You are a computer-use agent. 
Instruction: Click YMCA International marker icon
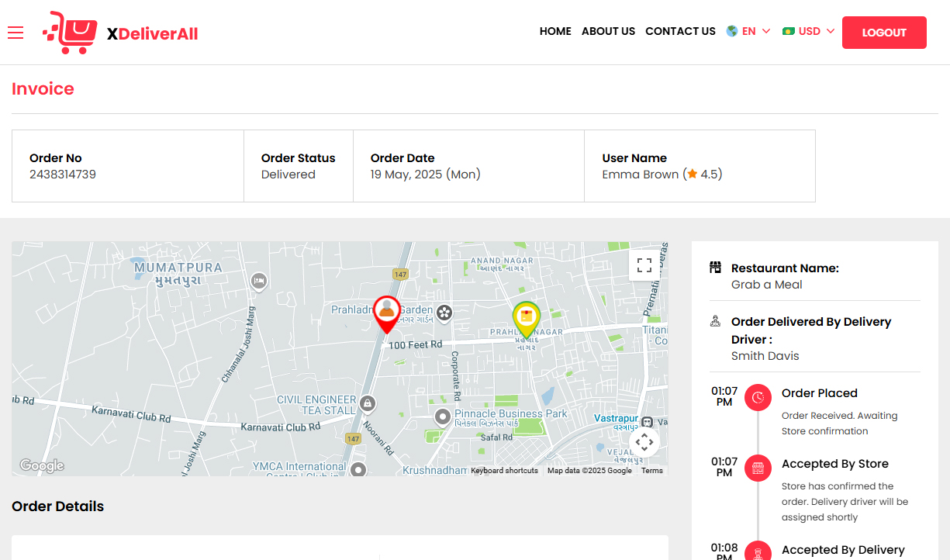[358, 468]
